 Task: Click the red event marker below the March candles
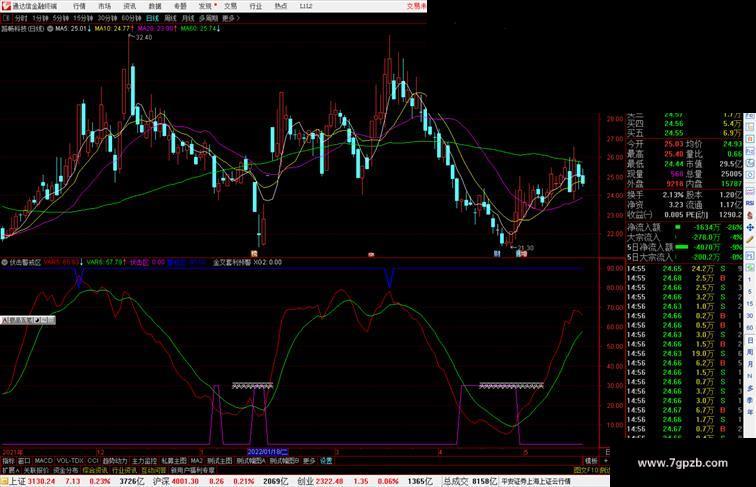371,254
